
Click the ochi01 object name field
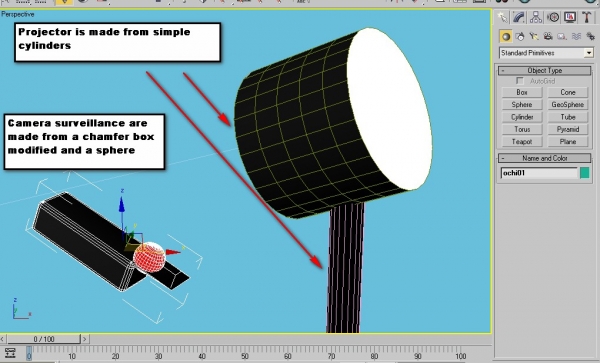click(539, 173)
